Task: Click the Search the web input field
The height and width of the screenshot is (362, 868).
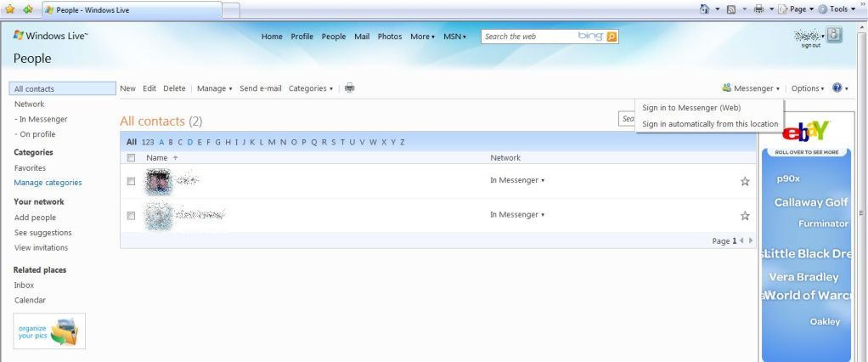Action: (528, 37)
